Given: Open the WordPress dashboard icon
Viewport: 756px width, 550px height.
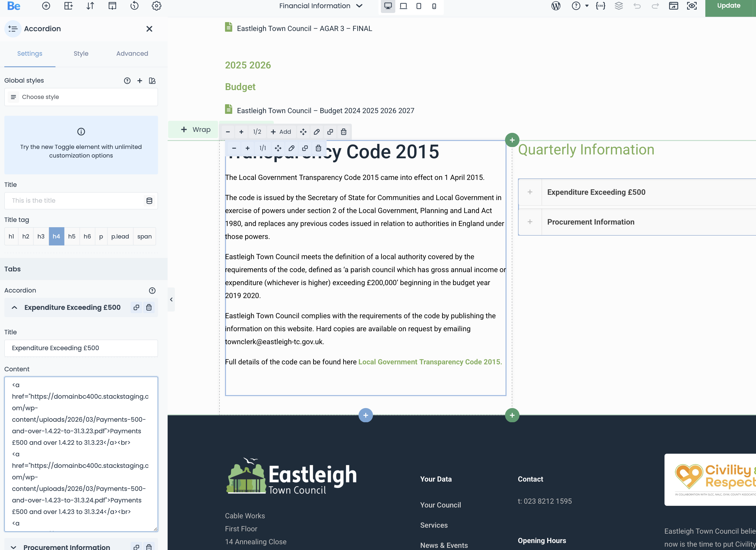Looking at the screenshot, I should click(556, 6).
